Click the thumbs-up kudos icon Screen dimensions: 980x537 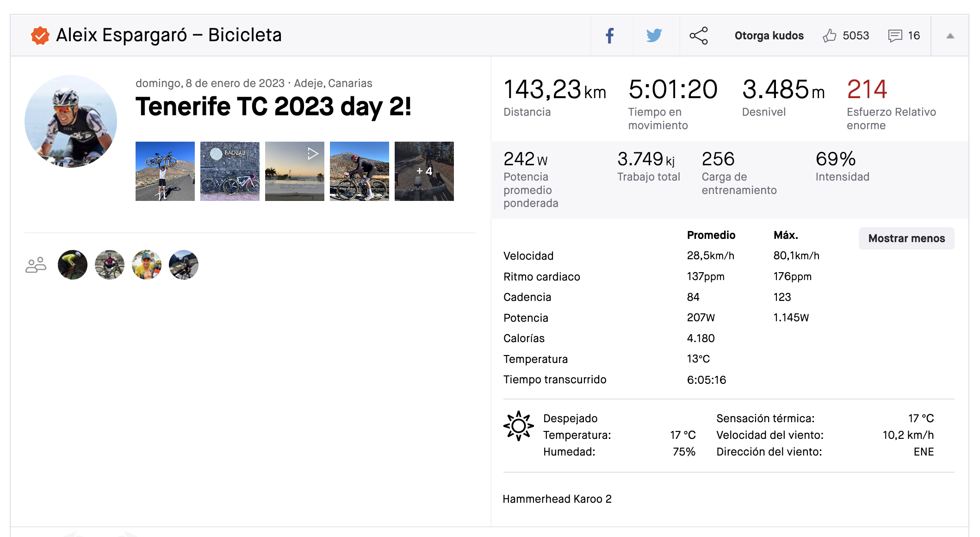[829, 36]
